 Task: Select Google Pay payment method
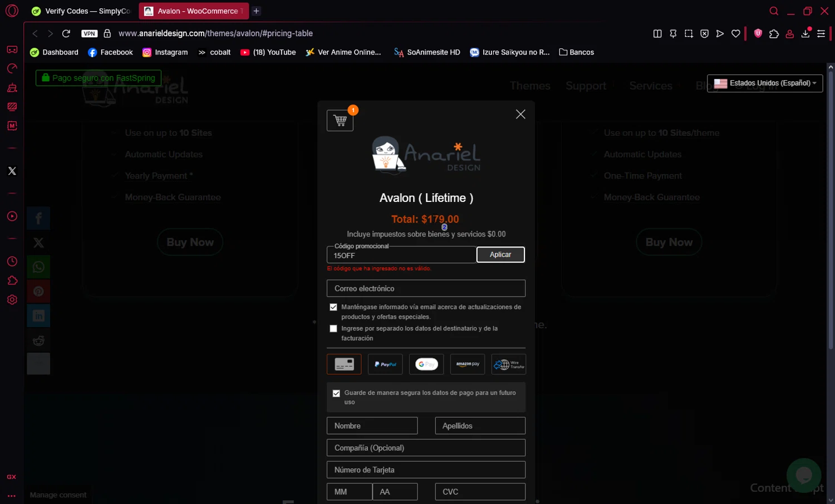pos(426,364)
